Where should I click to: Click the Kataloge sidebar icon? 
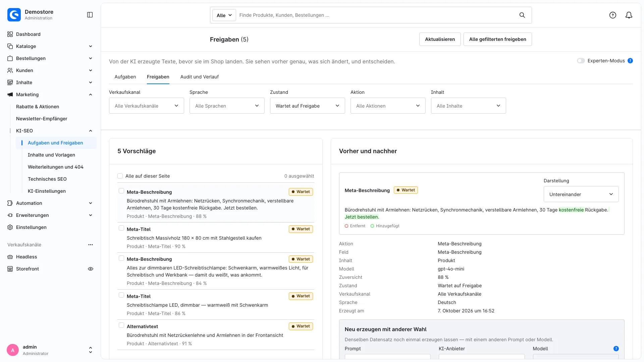10,46
